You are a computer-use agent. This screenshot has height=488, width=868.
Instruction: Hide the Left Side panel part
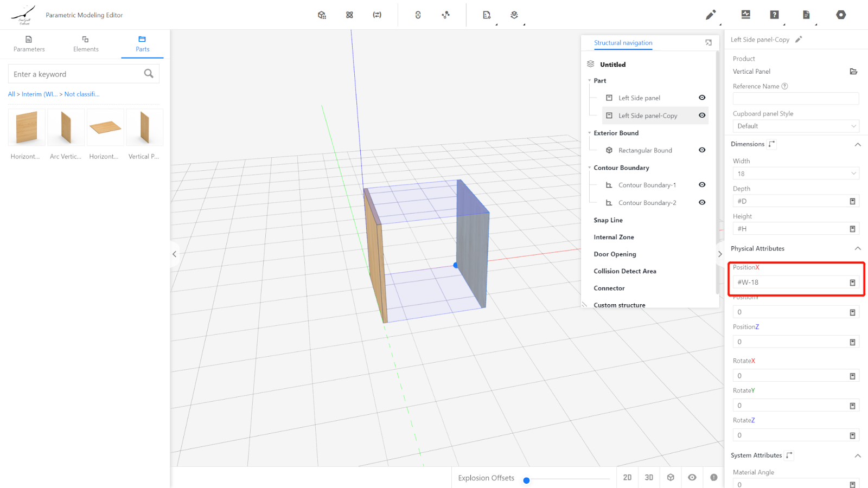[x=702, y=98]
